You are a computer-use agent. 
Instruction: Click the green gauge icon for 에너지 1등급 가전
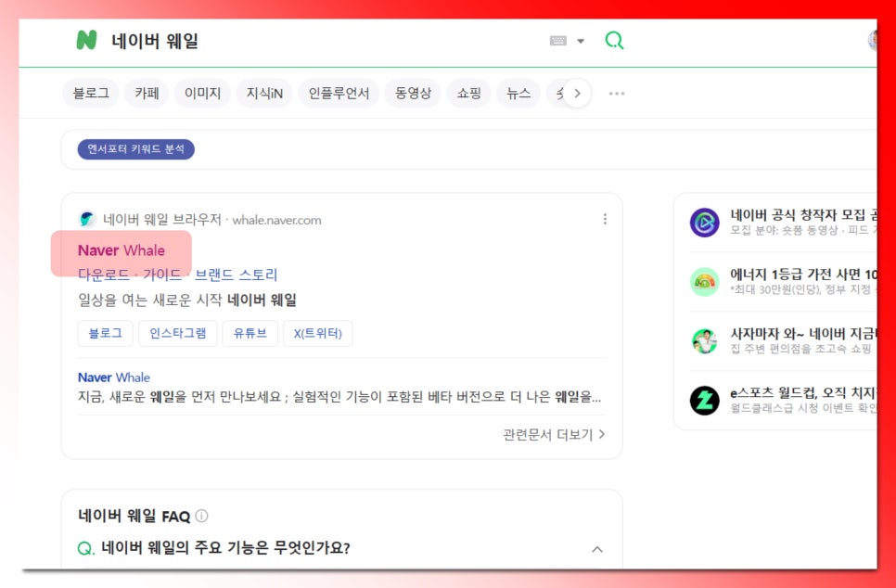click(x=705, y=282)
